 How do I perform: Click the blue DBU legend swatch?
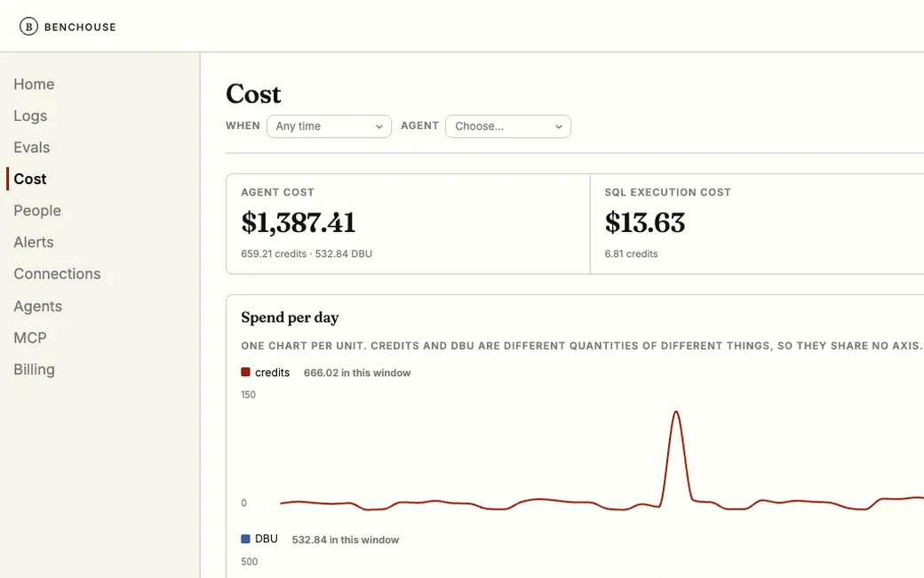[246, 539]
